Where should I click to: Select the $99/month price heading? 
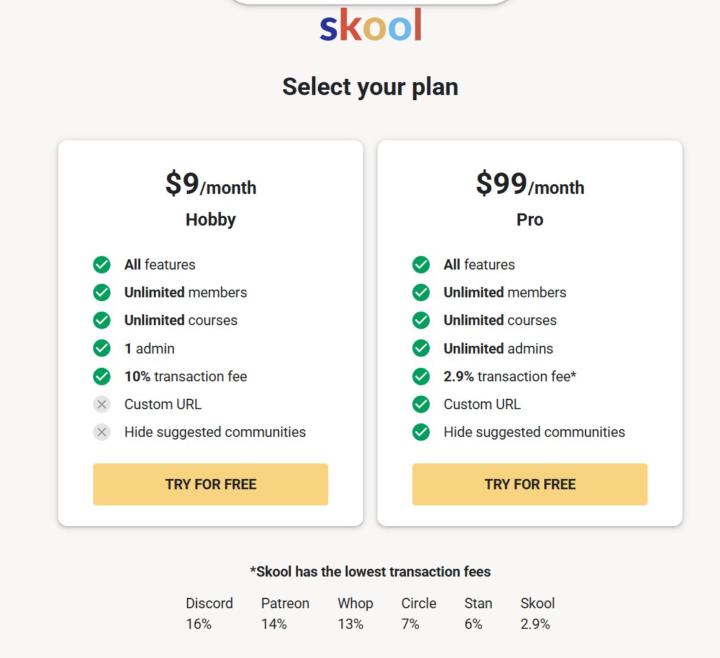[x=529, y=185]
